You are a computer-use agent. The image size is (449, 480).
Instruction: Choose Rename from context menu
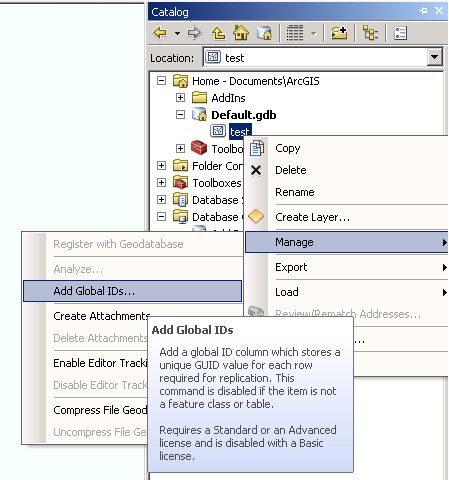[x=346, y=192]
